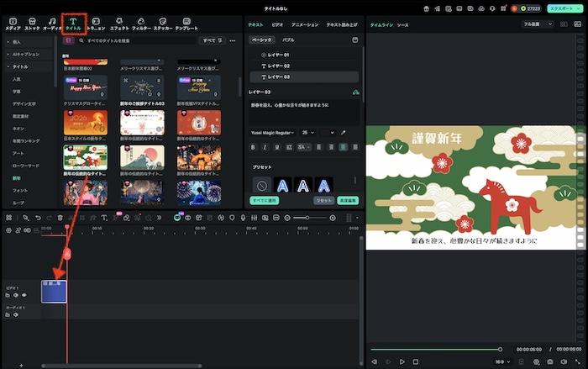The width and height of the screenshot is (588, 369).
Task: Click the 高度編集 button
Action: (x=348, y=200)
